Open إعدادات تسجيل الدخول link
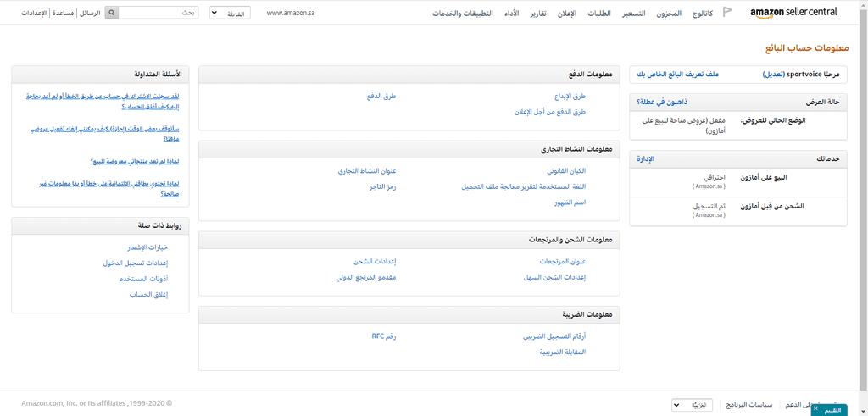 click(x=135, y=263)
